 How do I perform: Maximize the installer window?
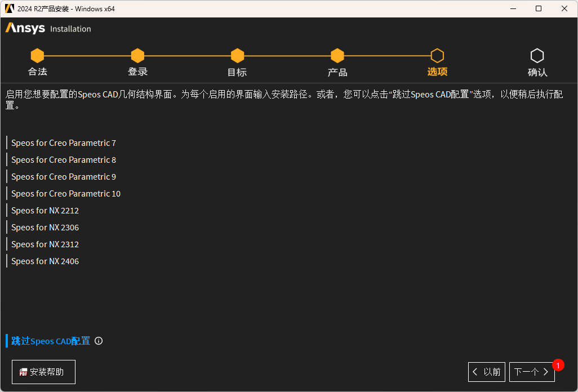[x=539, y=8]
